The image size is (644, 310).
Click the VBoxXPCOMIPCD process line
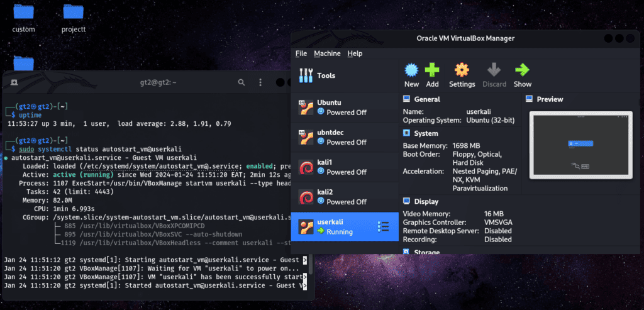(135, 226)
